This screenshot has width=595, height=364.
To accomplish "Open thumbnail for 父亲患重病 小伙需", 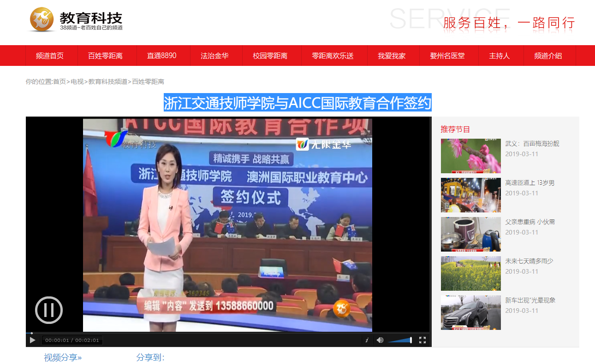I will [x=470, y=234].
